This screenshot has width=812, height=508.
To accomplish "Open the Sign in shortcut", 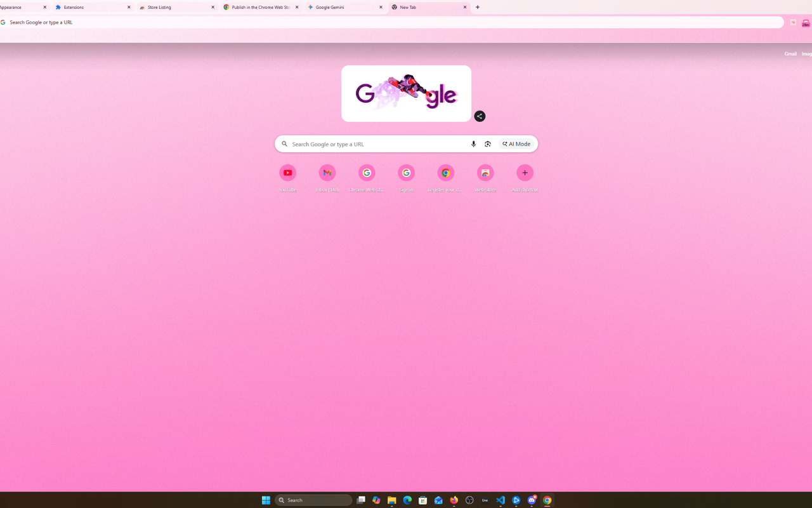I will pos(406,172).
